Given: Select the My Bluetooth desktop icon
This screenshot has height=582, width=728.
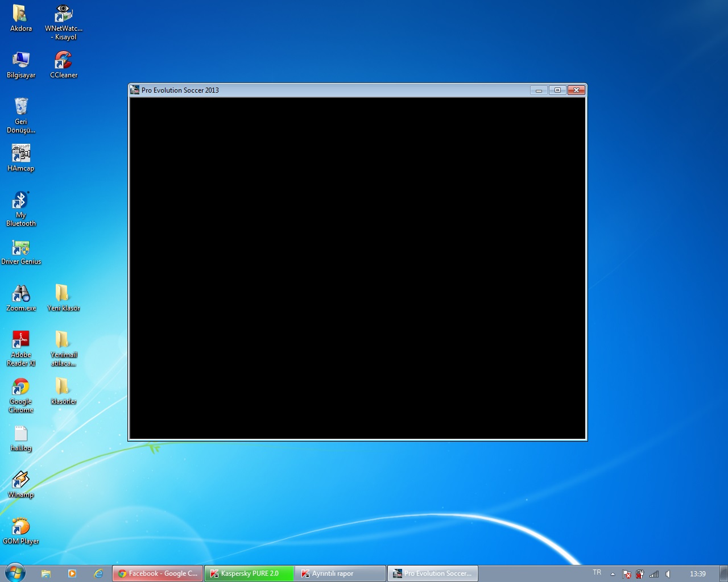Looking at the screenshot, I should tap(21, 209).
